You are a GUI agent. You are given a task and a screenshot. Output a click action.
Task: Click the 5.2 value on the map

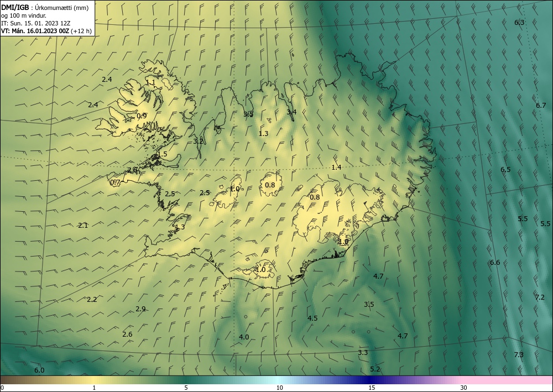(x=375, y=369)
